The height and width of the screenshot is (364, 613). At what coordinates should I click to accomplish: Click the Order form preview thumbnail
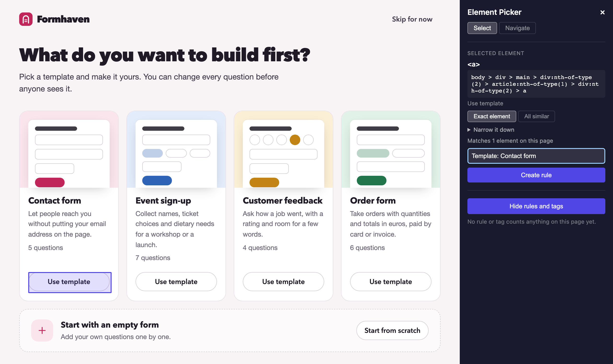pyautogui.click(x=391, y=149)
